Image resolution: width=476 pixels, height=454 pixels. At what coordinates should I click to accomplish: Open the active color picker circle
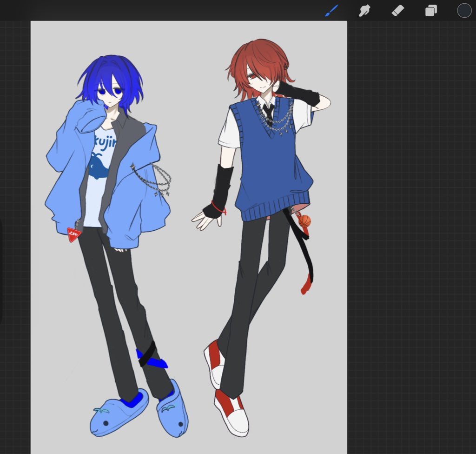coord(464,11)
